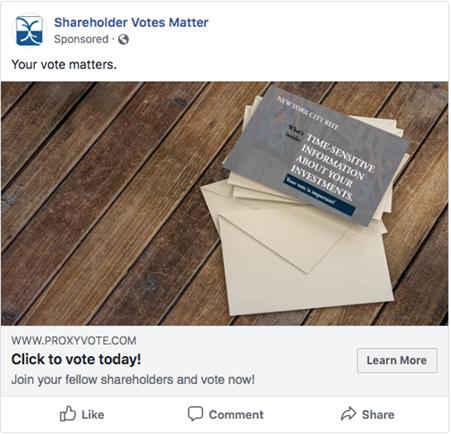Visit the Shareholder Votes Matter page name
The image size is (451, 434).
[131, 23]
